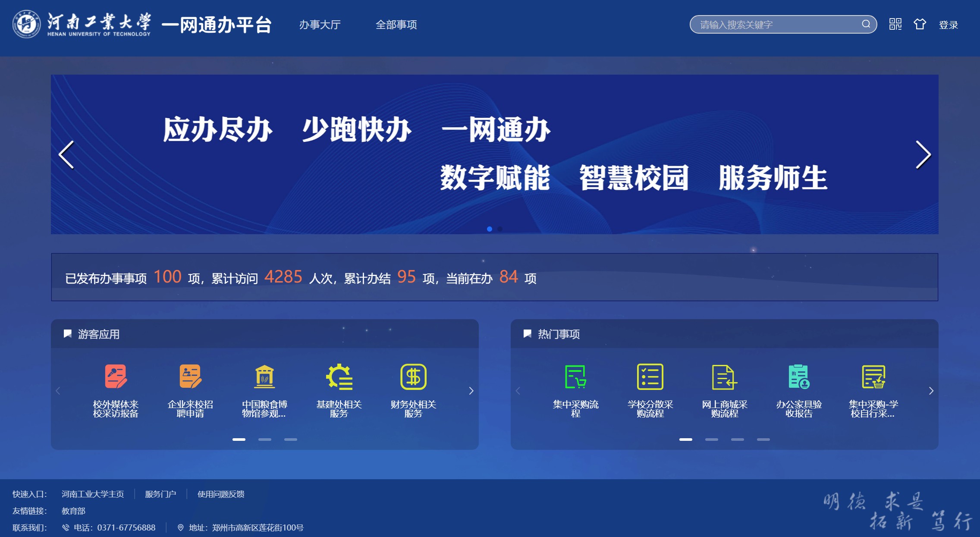Viewport: 980px width, 537px height.
Task: Select last page indicator under 热门事项
Action: click(763, 440)
